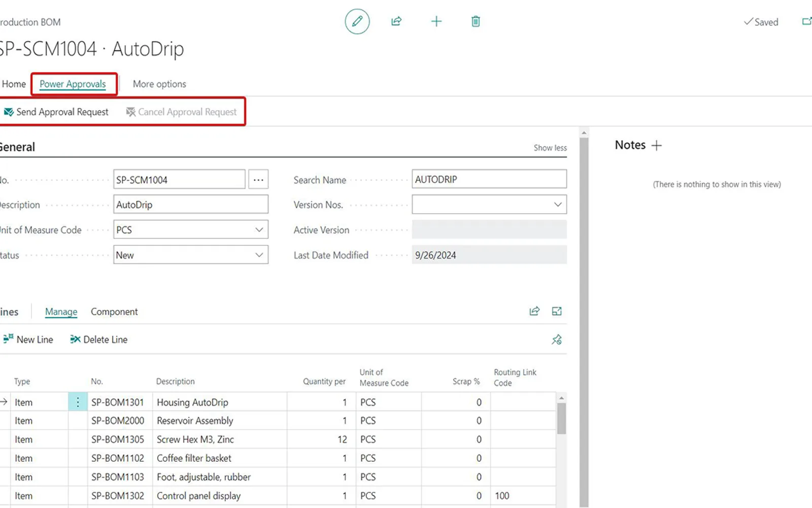This screenshot has width=812, height=508.
Task: Select the Component tab in Lines
Action: (114, 311)
